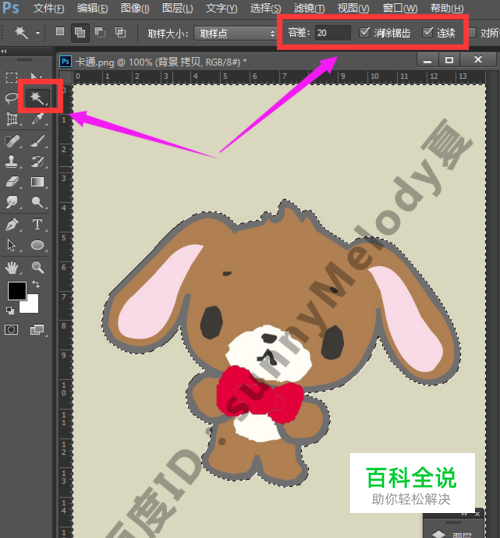
Task: Toggle the 消除锯齿 anti-alias checkbox
Action: (364, 33)
